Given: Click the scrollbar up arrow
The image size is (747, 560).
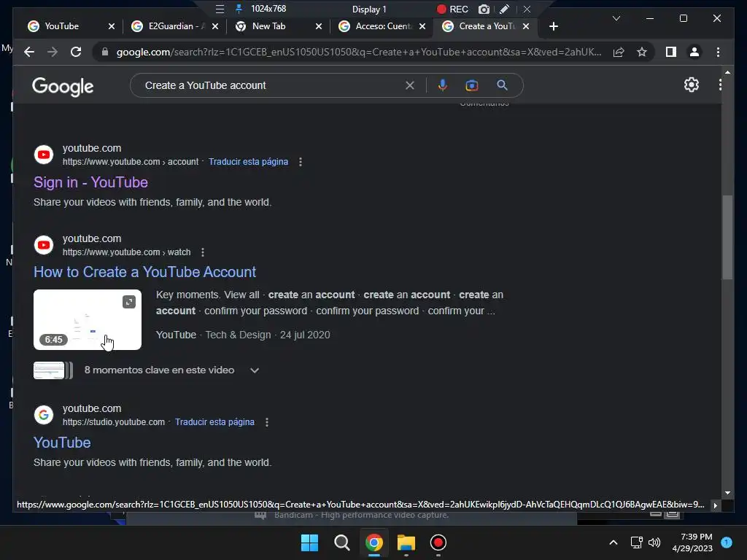Looking at the screenshot, I should (x=727, y=72).
